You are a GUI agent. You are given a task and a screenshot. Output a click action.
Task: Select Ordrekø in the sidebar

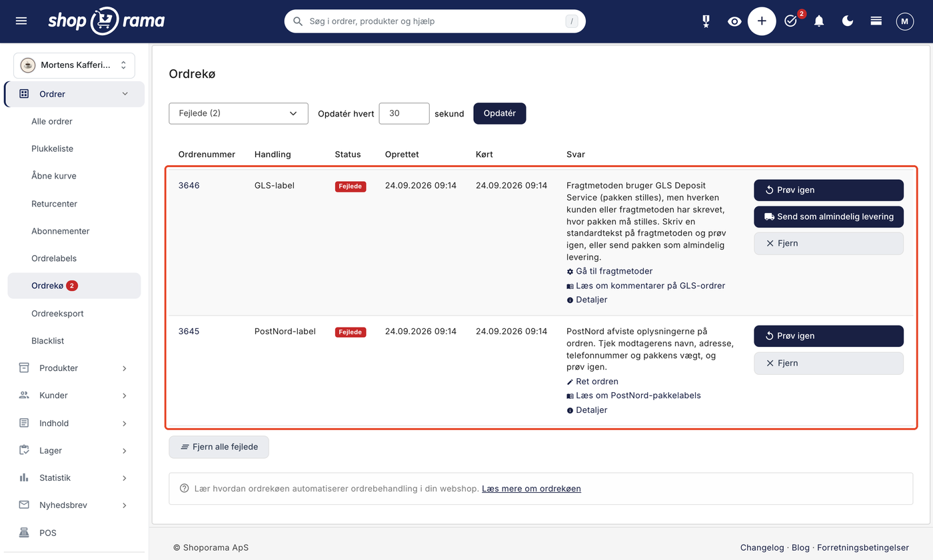coord(74,286)
